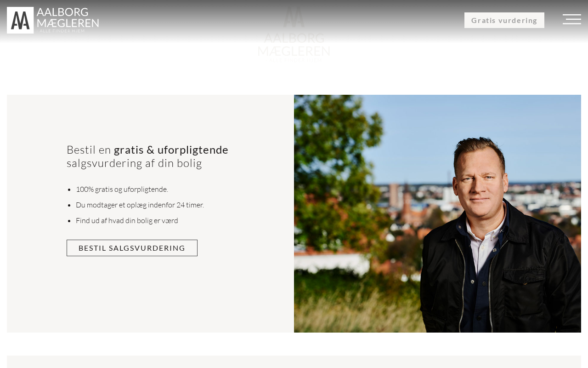Click the line salgsvurdering af din bolig
Screen dimensions: 588x368
(134, 163)
